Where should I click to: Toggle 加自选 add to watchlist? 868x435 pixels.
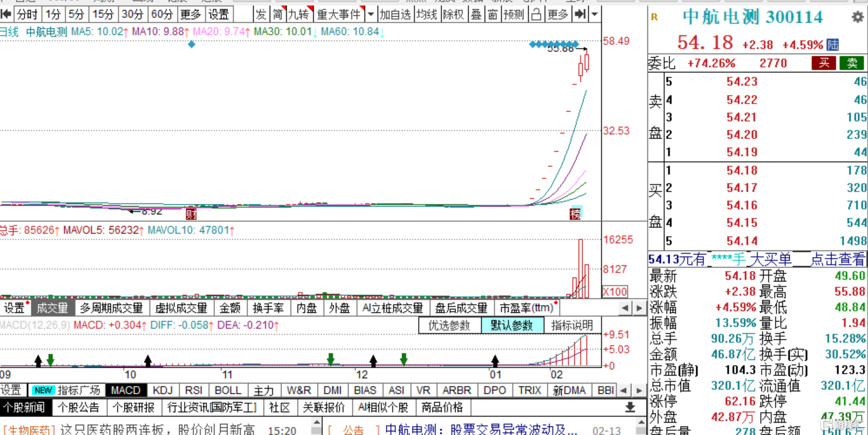[x=395, y=14]
